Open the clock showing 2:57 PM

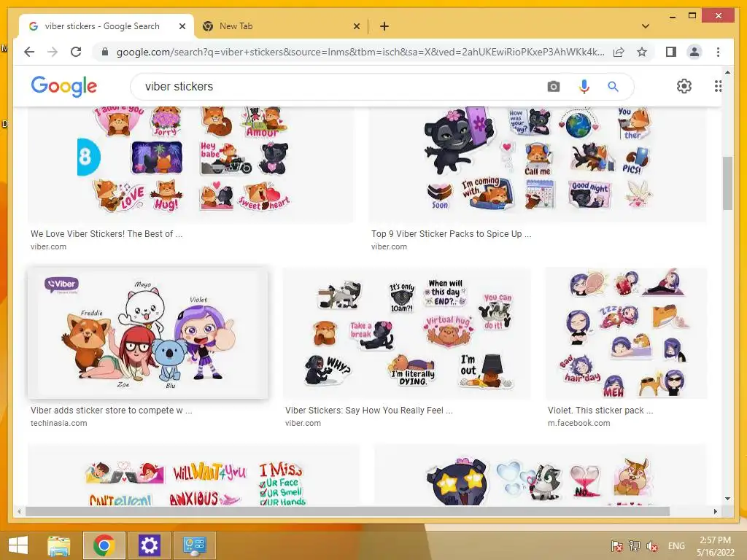[716, 546]
